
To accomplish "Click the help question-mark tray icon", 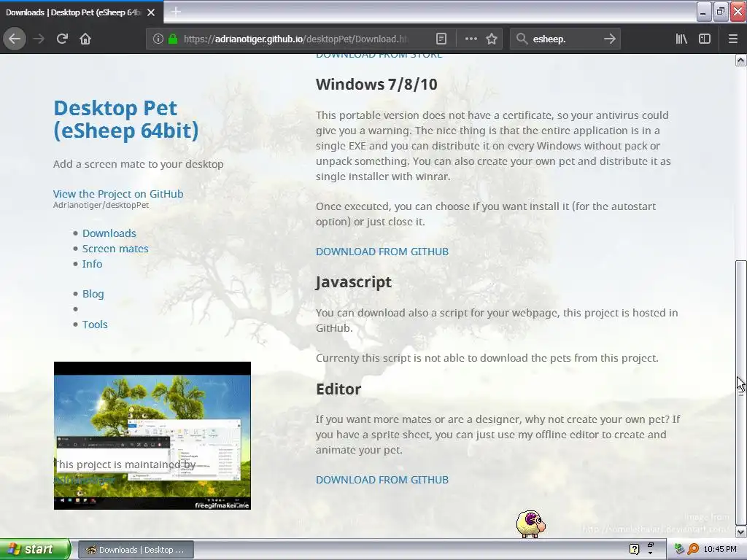I will (x=634, y=549).
